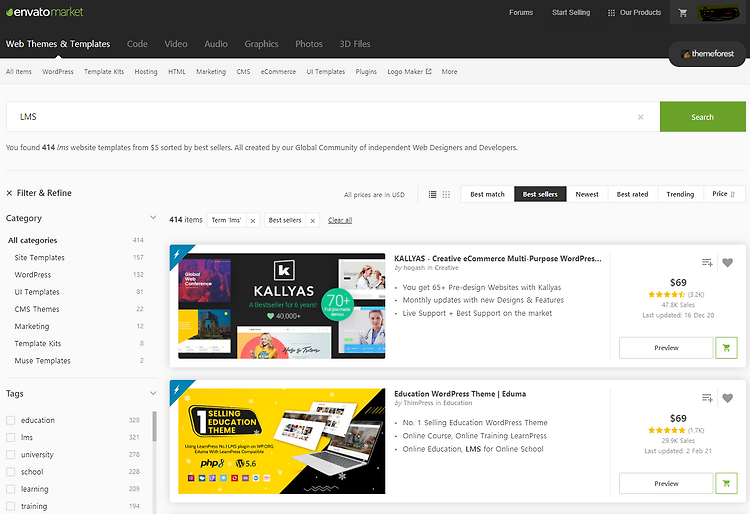Close the Filter & Refine panel with its X

tap(9, 193)
